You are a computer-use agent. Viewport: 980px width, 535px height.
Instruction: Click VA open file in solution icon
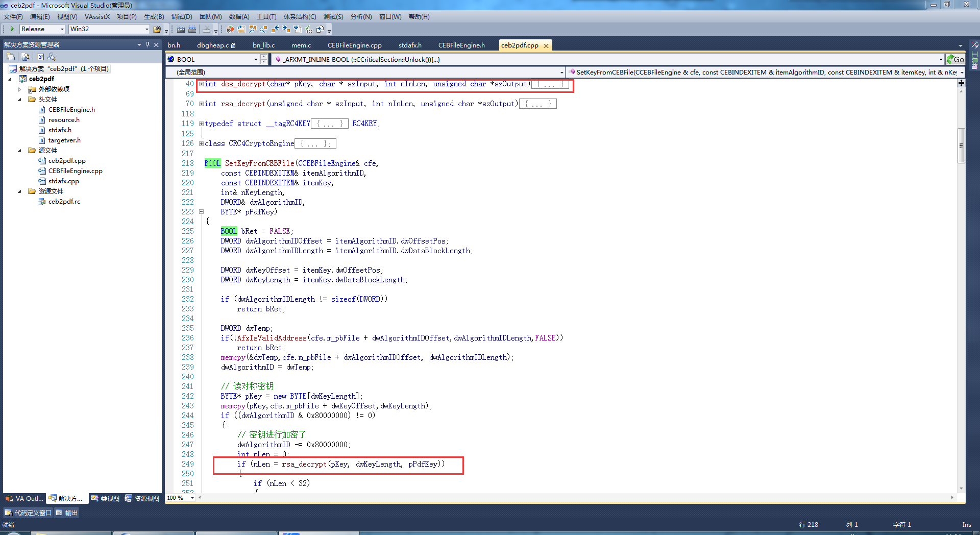[241, 29]
